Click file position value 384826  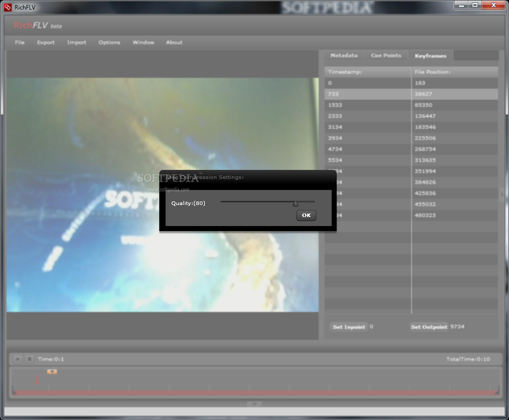[x=425, y=182]
